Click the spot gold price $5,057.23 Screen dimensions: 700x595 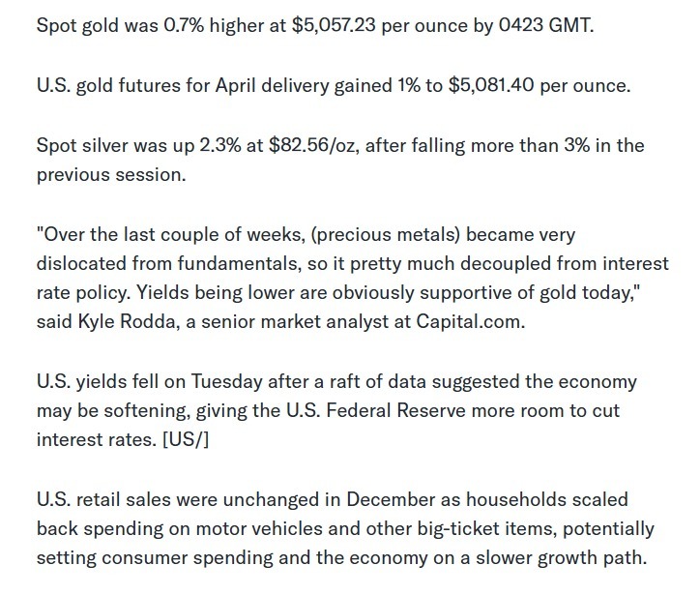point(334,25)
